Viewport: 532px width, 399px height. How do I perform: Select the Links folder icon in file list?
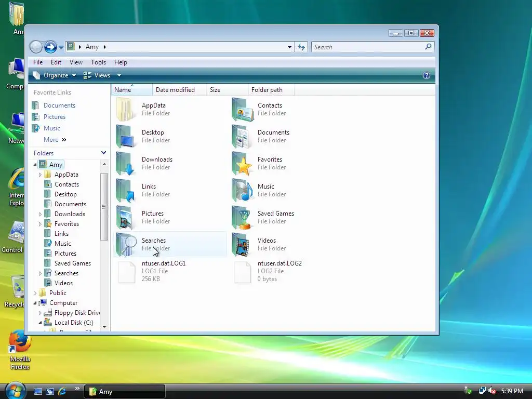click(x=125, y=191)
